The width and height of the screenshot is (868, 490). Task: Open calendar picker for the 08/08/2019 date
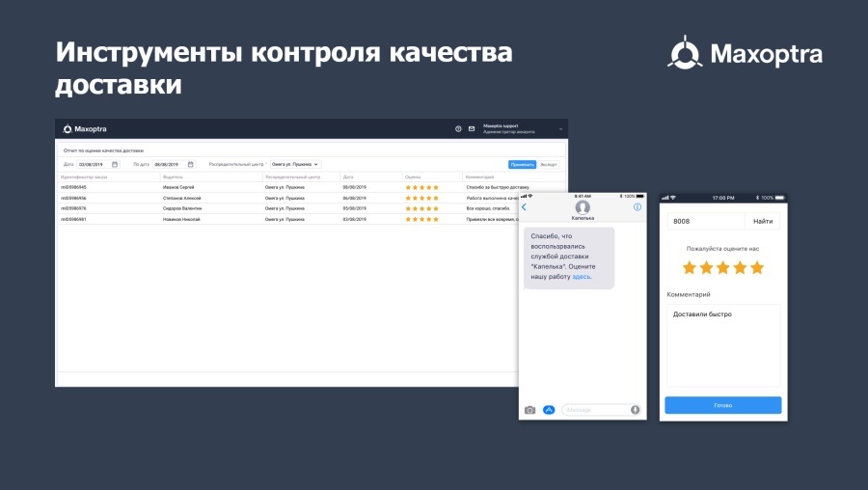[190, 164]
